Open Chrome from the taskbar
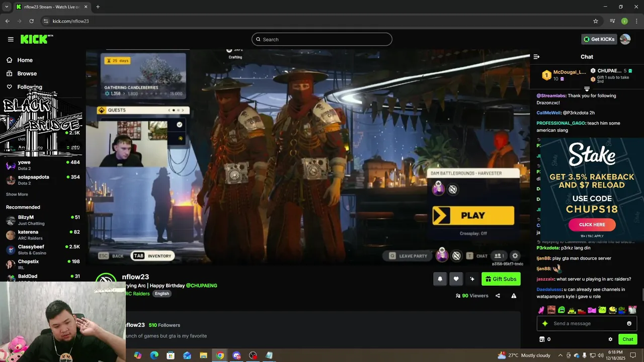644x362 pixels. pos(220,355)
